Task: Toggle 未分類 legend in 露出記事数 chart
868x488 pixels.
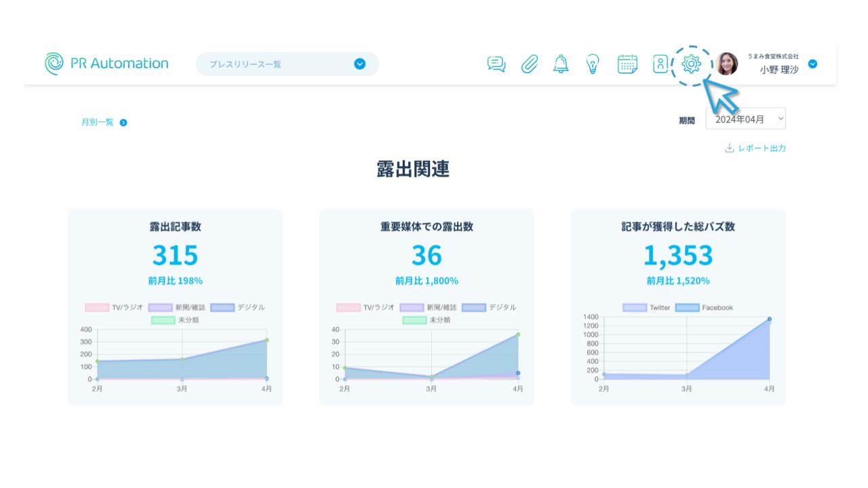Action: pyautogui.click(x=175, y=320)
